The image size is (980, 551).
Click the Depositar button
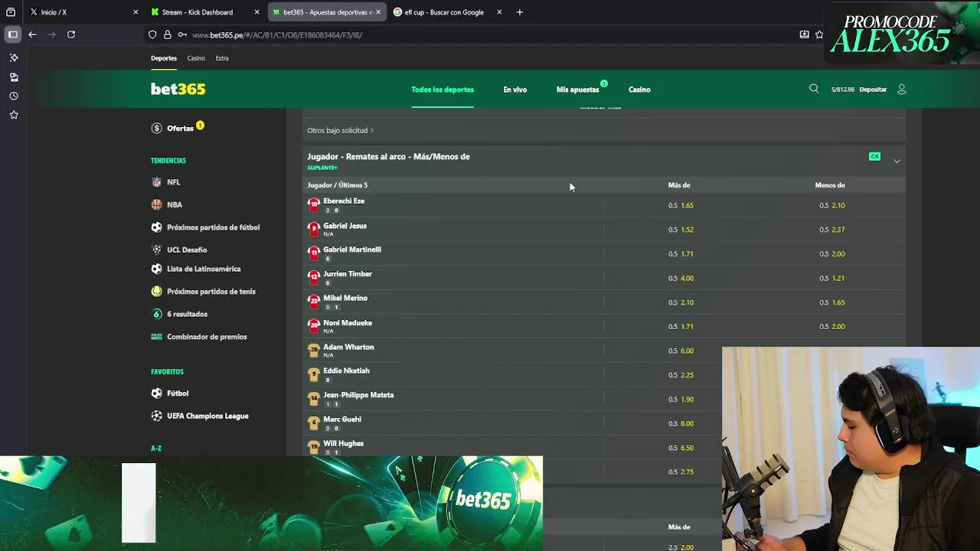(873, 90)
